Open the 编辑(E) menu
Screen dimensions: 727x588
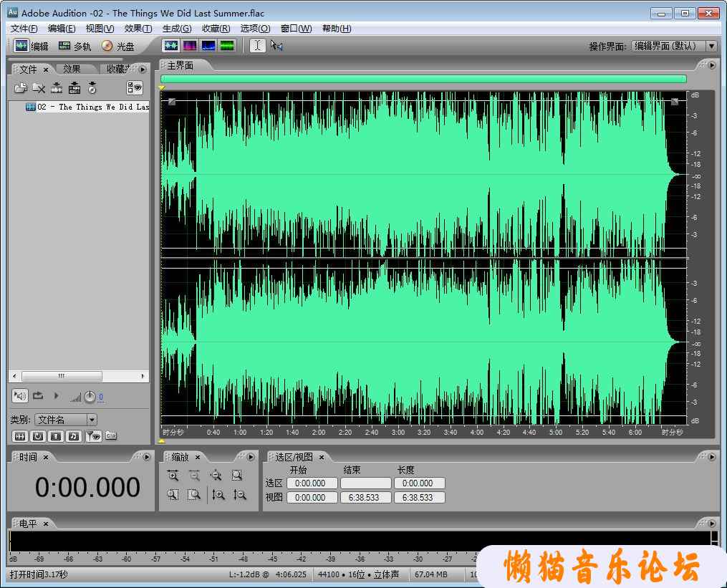coord(62,29)
